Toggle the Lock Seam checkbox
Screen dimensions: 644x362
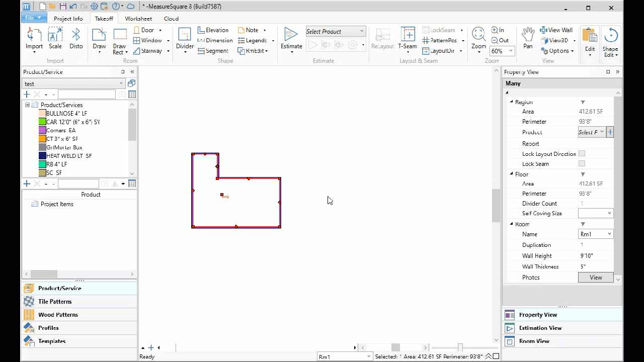(582, 164)
